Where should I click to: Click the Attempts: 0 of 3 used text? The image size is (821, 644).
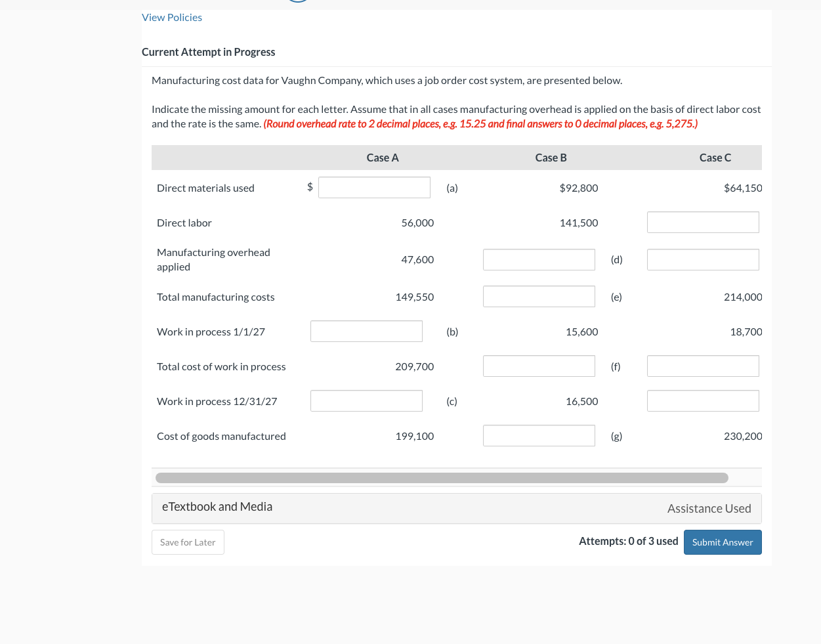click(628, 541)
